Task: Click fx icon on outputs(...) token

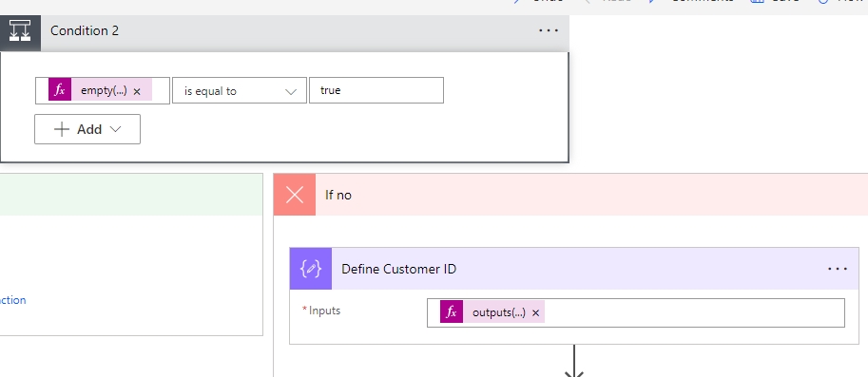Action: (452, 312)
